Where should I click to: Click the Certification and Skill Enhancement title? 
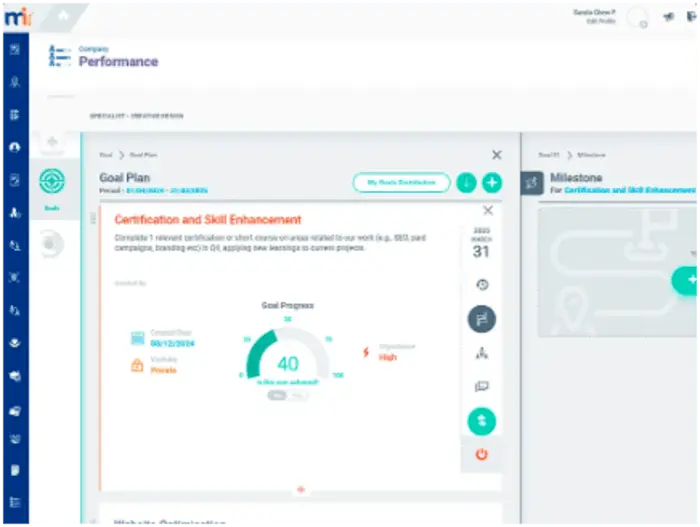pyautogui.click(x=208, y=220)
